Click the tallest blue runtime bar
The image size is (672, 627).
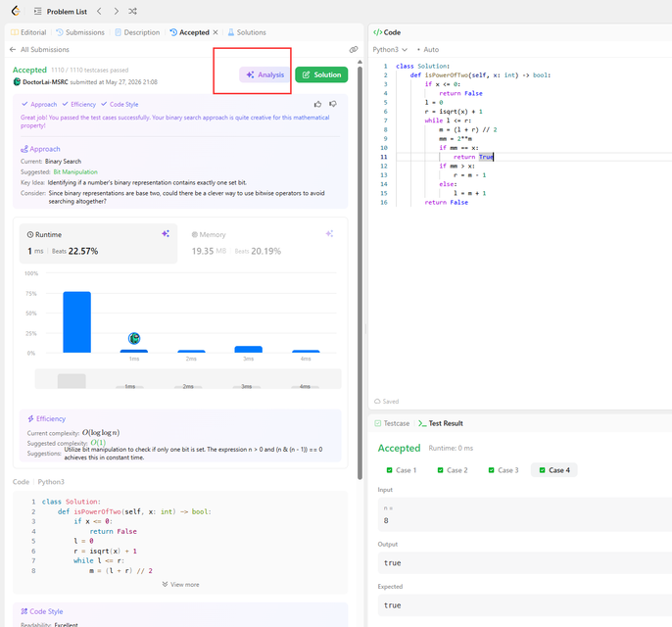click(76, 322)
